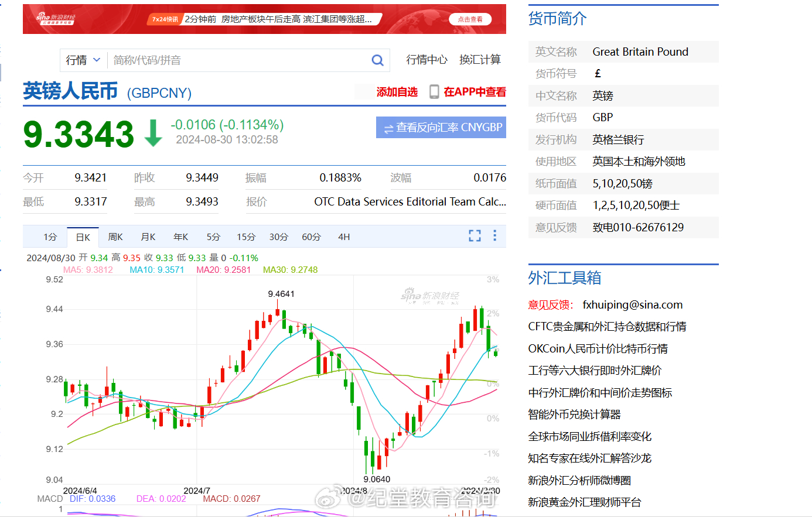Switch chart to 1分 tab
This screenshot has width=812, height=517.
[50, 237]
